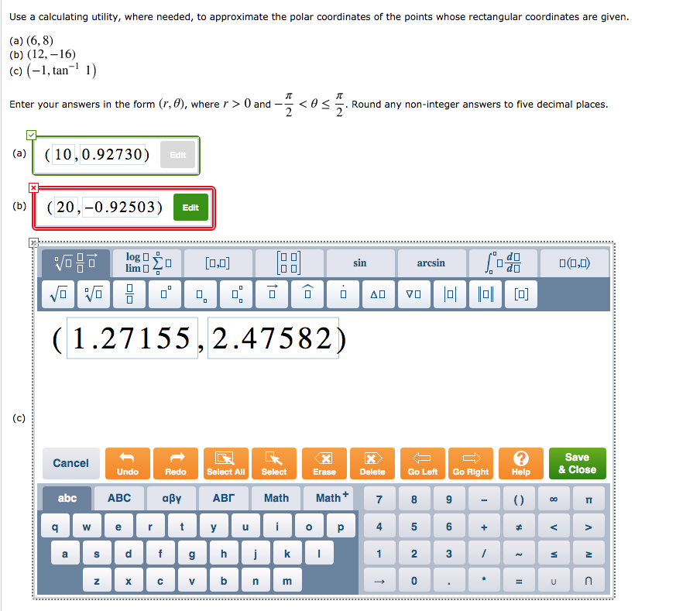Click the red X above answer (b)

tap(33, 187)
